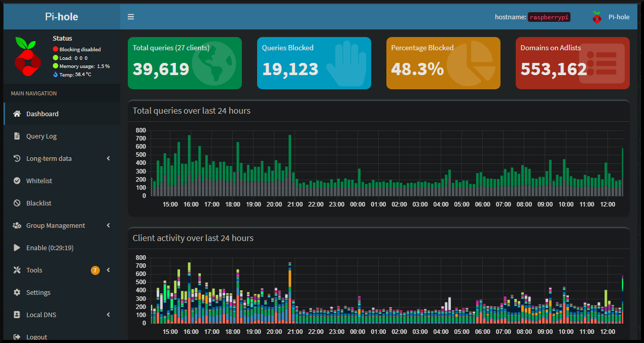Screen dimensions: 644x343
Task: Enable blocking via Enable (0:29:19)
Action: [x=50, y=248]
